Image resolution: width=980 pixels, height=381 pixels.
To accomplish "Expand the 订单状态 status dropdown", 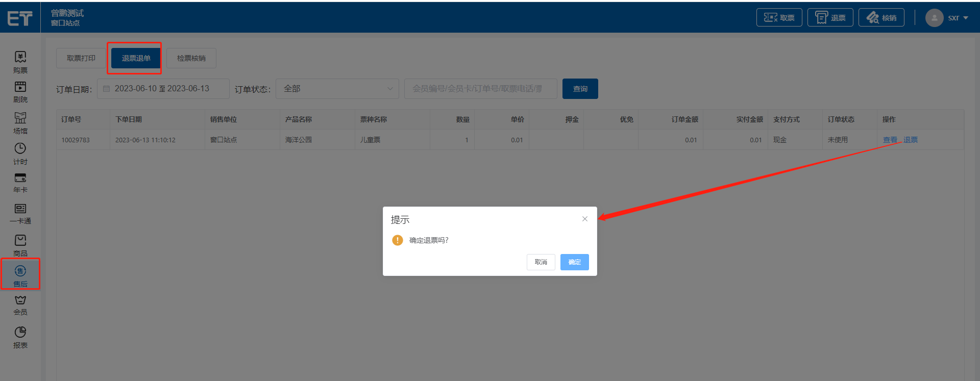I will (x=337, y=89).
